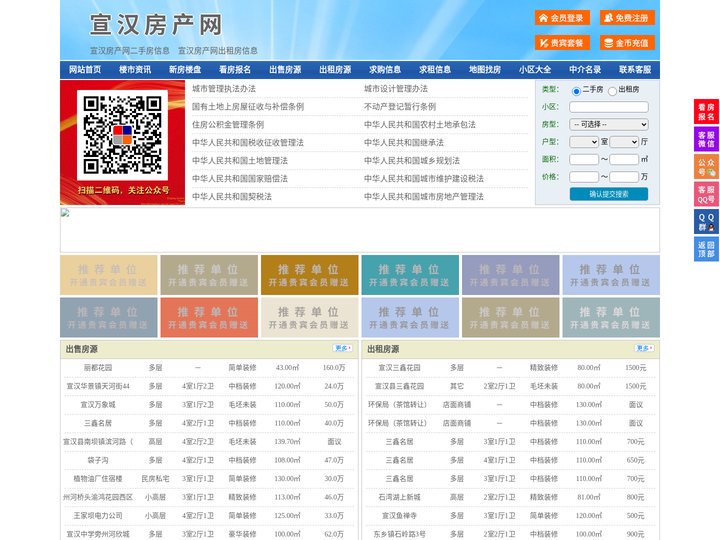Open 地图找房 navigation item

(x=485, y=70)
